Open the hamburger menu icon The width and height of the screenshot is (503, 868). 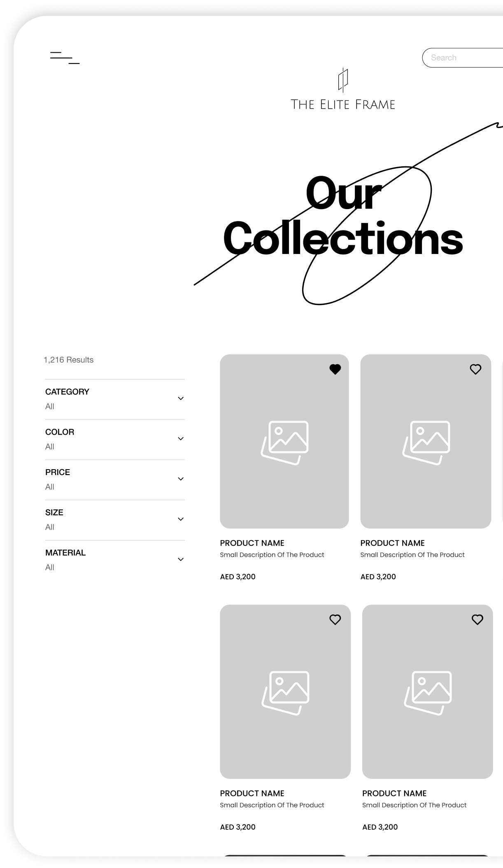(x=65, y=58)
